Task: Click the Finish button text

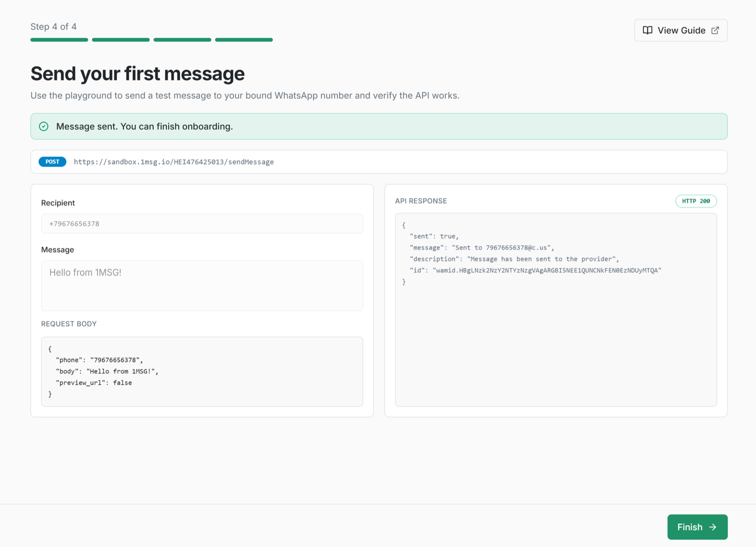Action: tap(690, 527)
